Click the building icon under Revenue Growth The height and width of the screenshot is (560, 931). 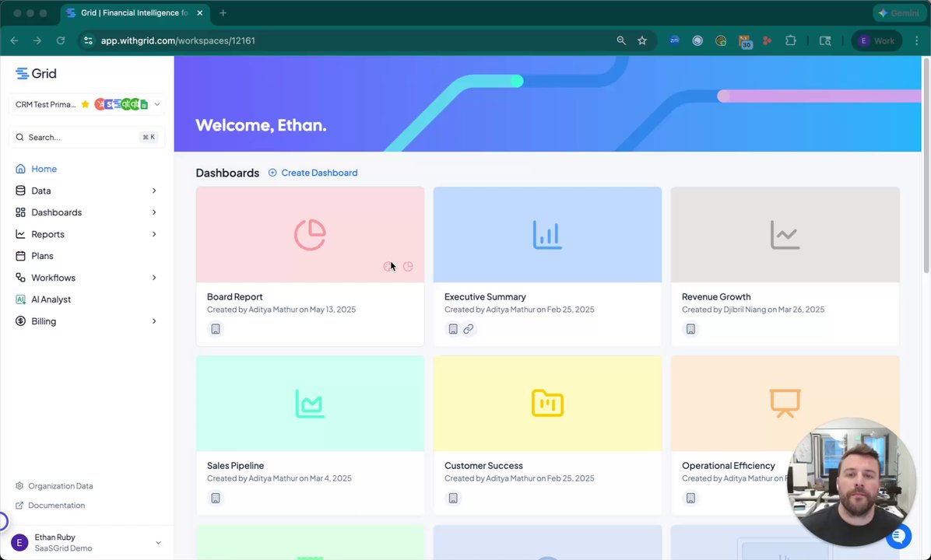(x=690, y=329)
